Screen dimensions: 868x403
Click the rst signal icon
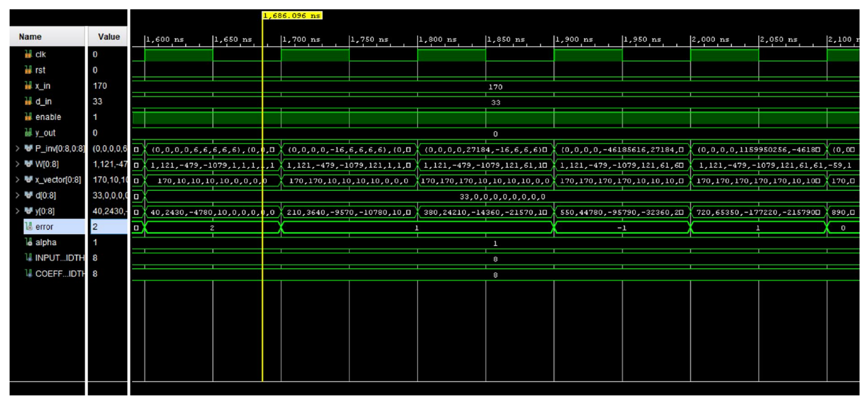(28, 70)
